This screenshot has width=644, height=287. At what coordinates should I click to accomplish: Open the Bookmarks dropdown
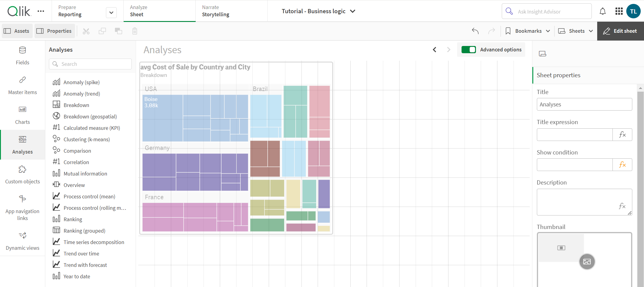(528, 31)
